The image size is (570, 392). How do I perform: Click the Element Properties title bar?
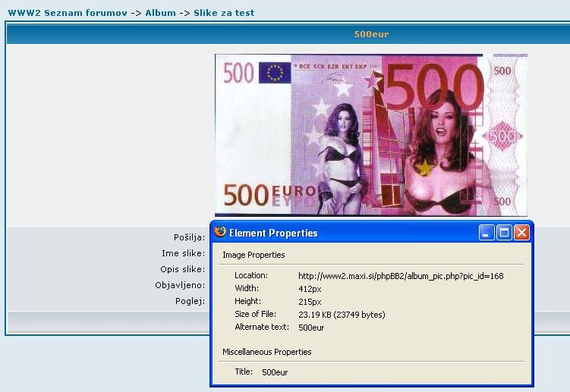click(371, 233)
